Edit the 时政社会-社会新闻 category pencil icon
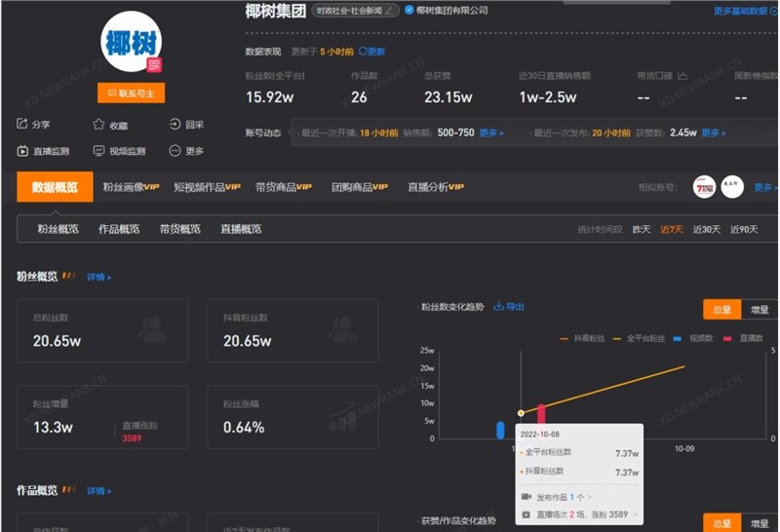The height and width of the screenshot is (532, 780). point(389,11)
